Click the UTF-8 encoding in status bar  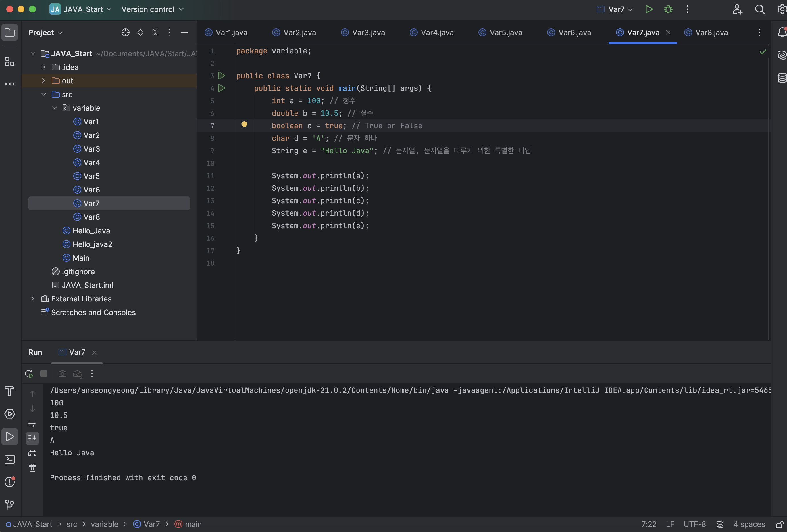click(695, 524)
